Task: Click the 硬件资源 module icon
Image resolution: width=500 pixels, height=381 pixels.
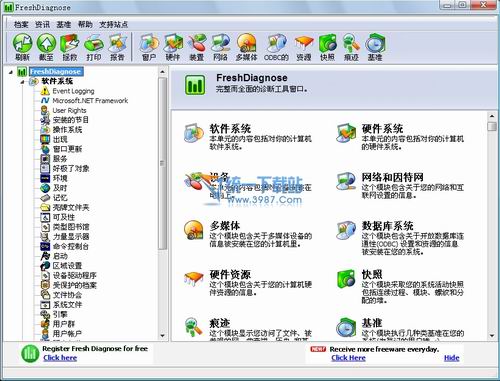Action: click(194, 279)
